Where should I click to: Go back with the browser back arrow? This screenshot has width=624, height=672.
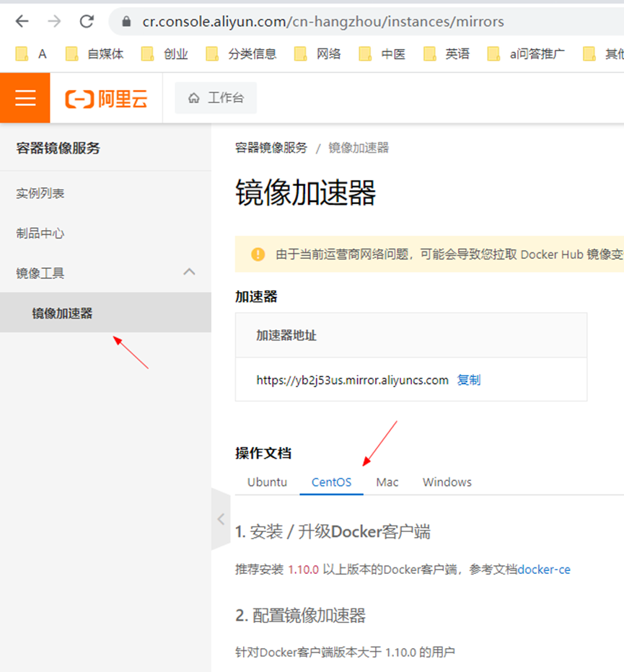pyautogui.click(x=22, y=21)
